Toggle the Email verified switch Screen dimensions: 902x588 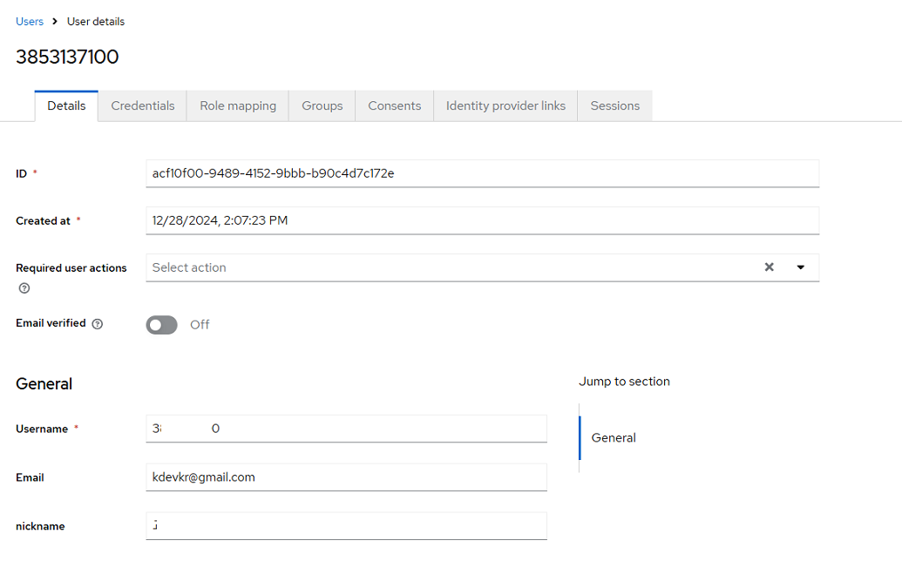162,325
